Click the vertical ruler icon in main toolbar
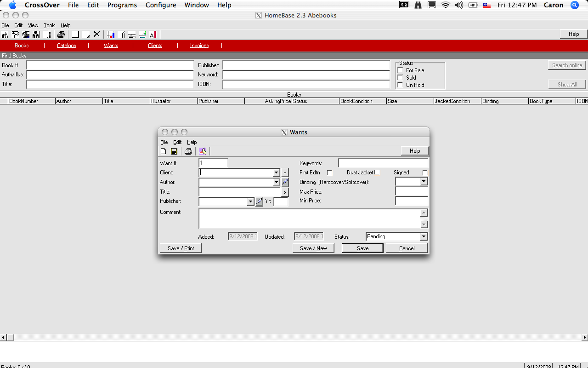The height and width of the screenshot is (368, 588). [x=48, y=34]
